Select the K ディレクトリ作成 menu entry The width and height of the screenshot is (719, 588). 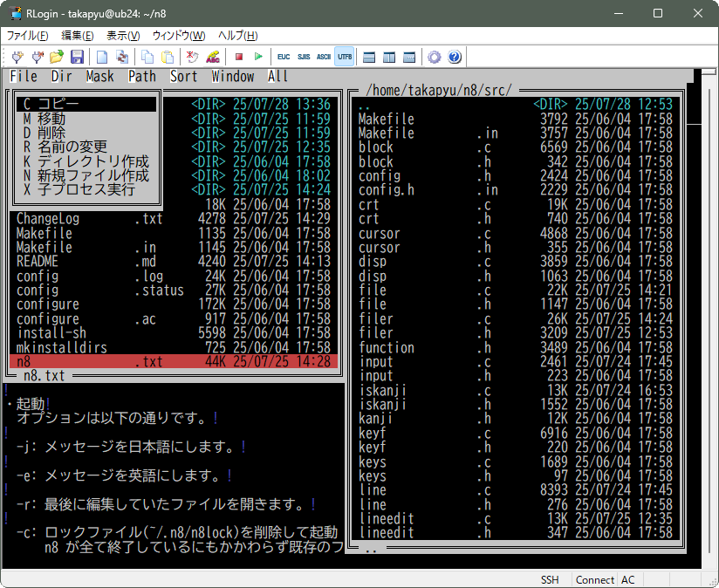(x=86, y=161)
